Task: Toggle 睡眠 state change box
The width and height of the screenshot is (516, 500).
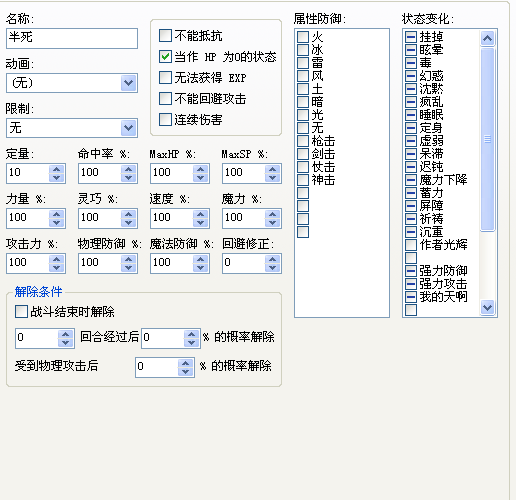Action: pyautogui.click(x=411, y=115)
